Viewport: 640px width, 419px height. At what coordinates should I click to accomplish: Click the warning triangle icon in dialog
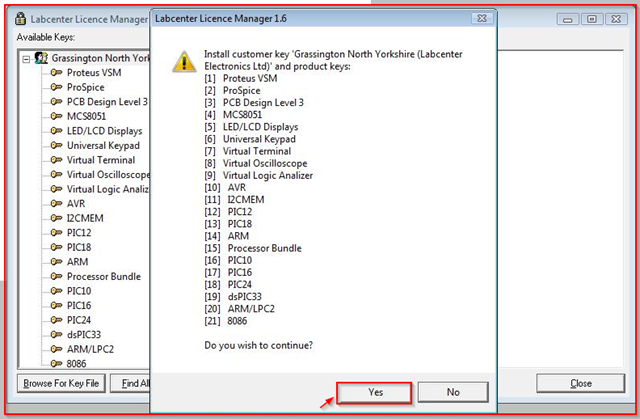point(184,62)
